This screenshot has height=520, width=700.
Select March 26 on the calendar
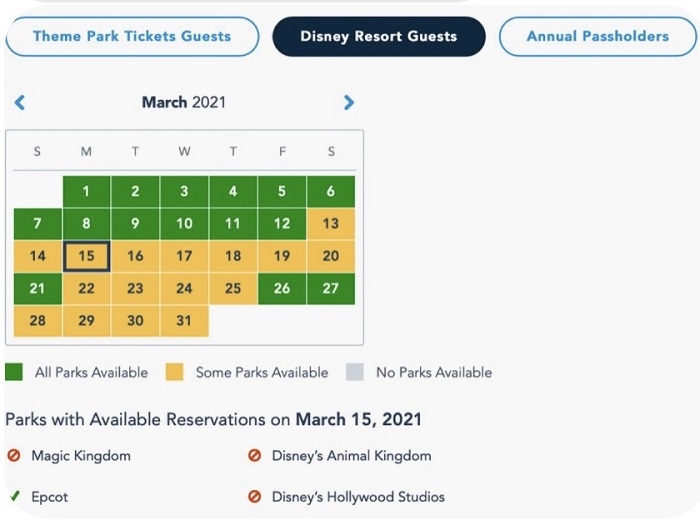coord(282,289)
